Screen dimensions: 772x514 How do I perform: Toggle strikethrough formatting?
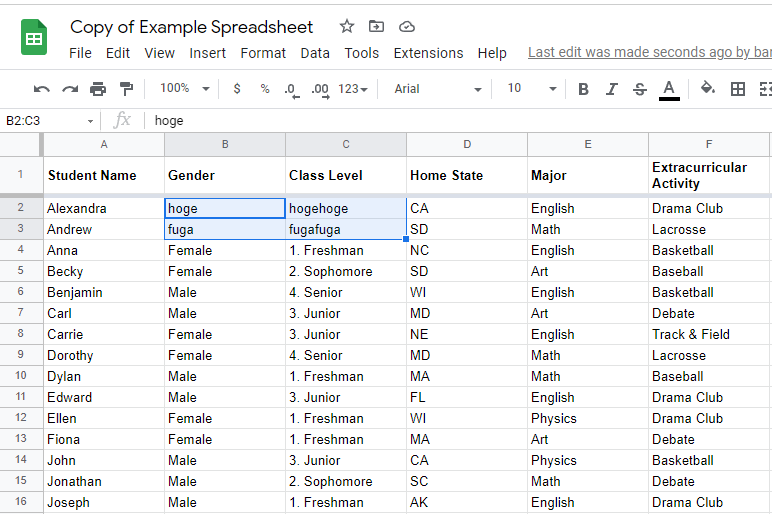(640, 89)
